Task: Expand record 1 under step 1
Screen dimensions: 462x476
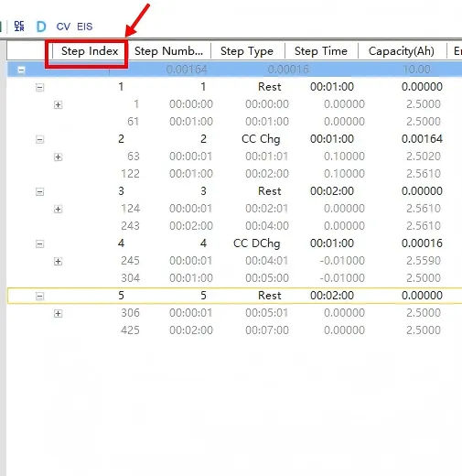Action: coord(58,105)
